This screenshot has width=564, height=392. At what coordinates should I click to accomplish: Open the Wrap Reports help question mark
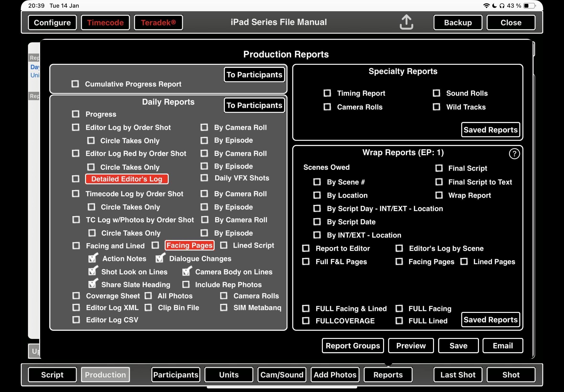coord(514,154)
